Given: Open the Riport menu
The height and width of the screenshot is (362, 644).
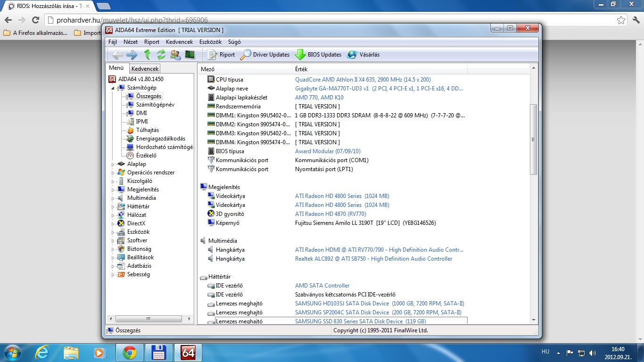Looking at the screenshot, I should [x=152, y=42].
